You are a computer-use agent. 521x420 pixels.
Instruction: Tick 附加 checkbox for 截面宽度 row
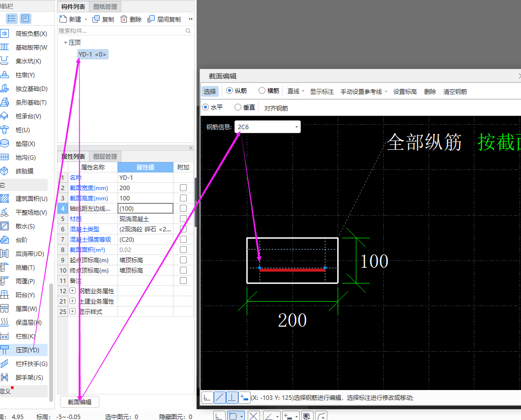tap(183, 188)
